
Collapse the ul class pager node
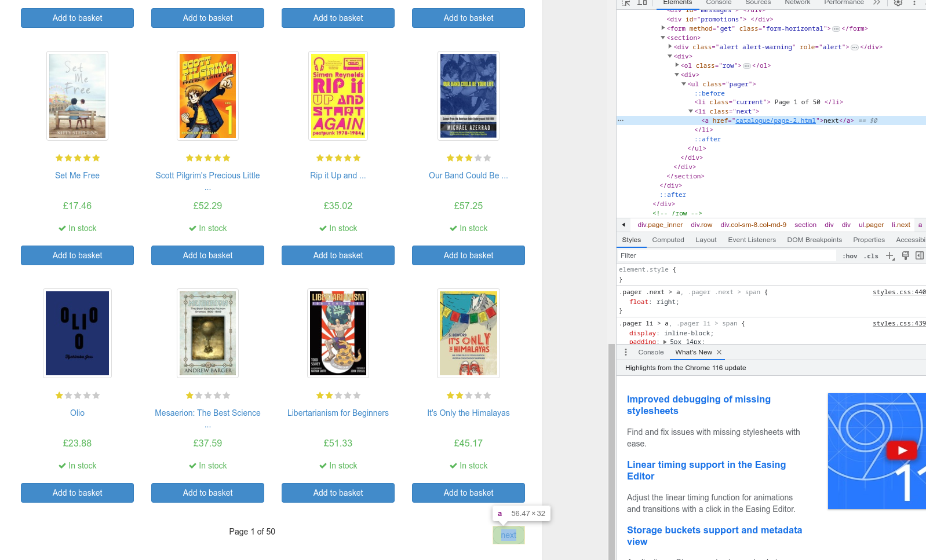coord(684,84)
